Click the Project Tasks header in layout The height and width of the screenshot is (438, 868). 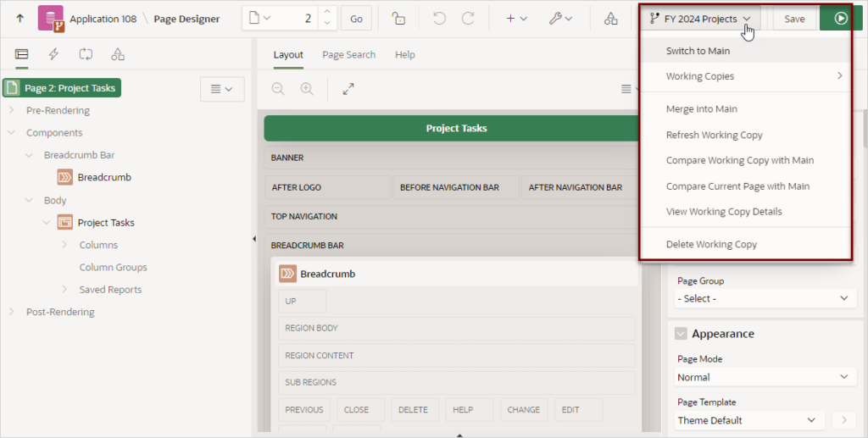click(x=456, y=128)
